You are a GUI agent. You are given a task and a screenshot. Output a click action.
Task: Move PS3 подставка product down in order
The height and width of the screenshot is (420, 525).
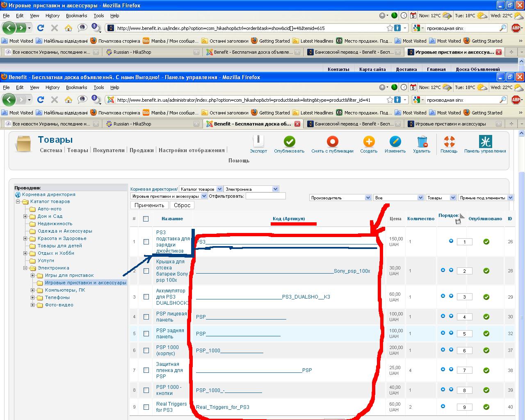click(451, 241)
